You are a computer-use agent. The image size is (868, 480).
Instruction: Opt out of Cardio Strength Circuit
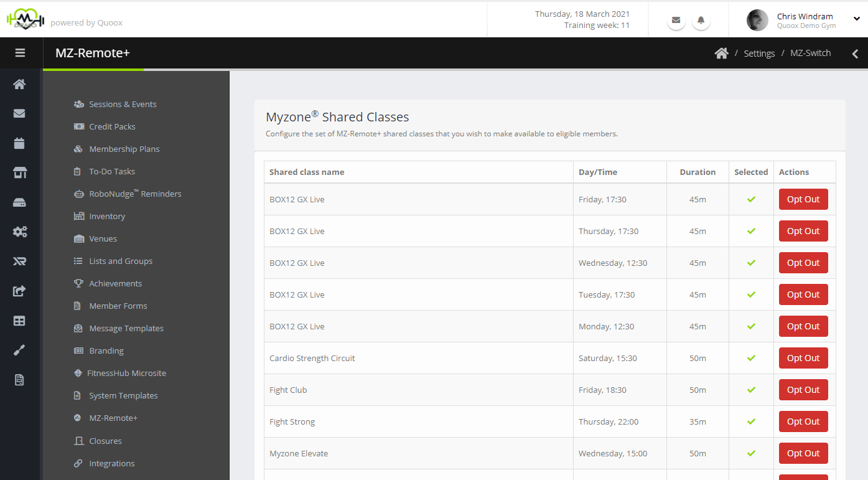coord(803,358)
